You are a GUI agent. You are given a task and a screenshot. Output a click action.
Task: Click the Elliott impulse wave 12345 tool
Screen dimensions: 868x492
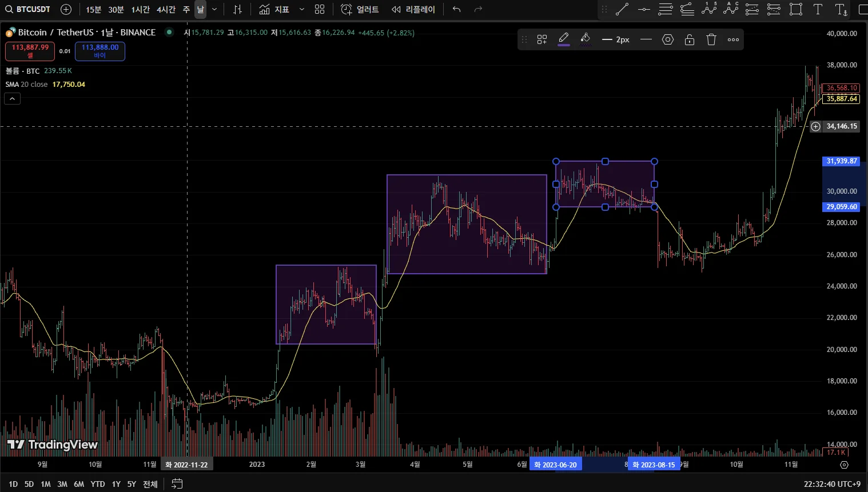(x=709, y=9)
